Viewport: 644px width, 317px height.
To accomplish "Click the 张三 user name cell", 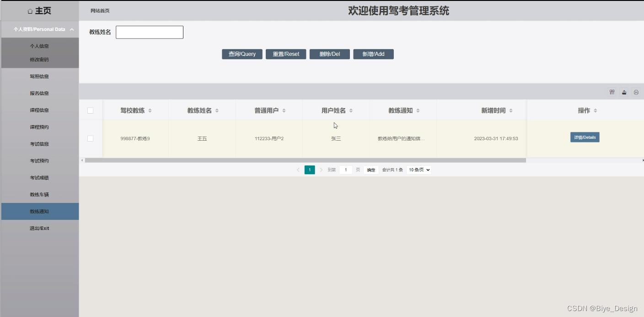I will coord(336,138).
